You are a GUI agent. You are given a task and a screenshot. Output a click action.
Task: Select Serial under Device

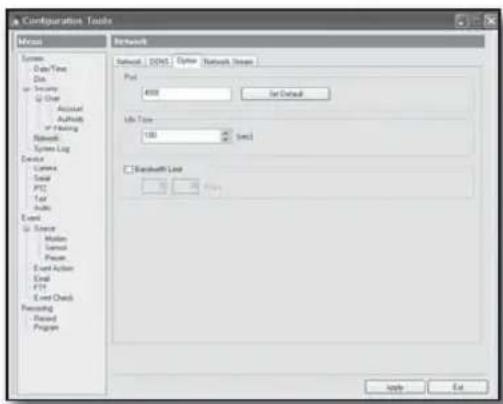(42, 178)
